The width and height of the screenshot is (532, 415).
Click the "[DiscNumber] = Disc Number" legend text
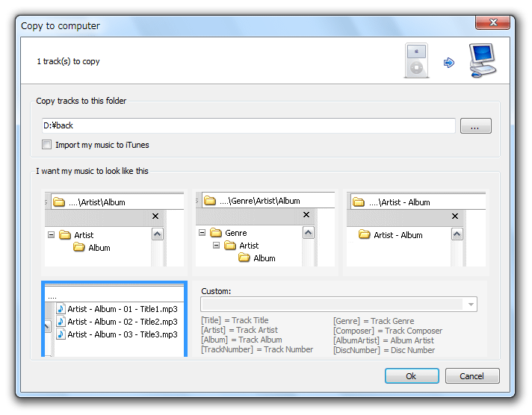pos(384,350)
